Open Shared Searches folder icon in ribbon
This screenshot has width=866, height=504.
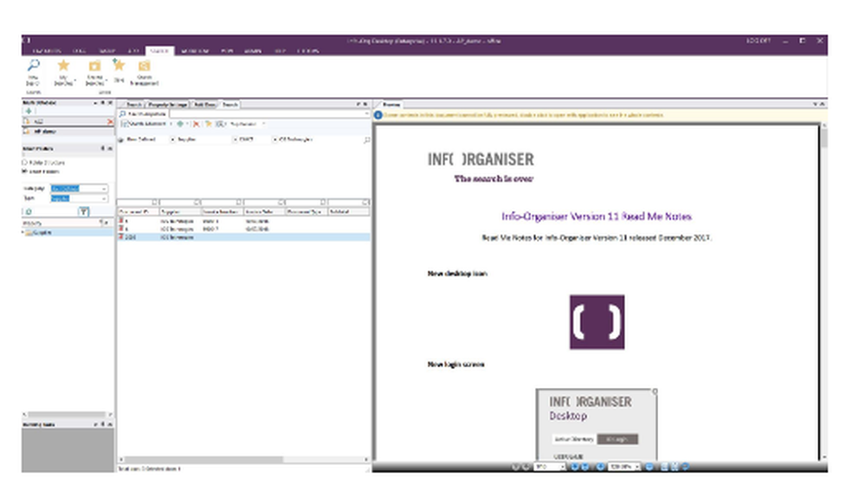tap(94, 66)
